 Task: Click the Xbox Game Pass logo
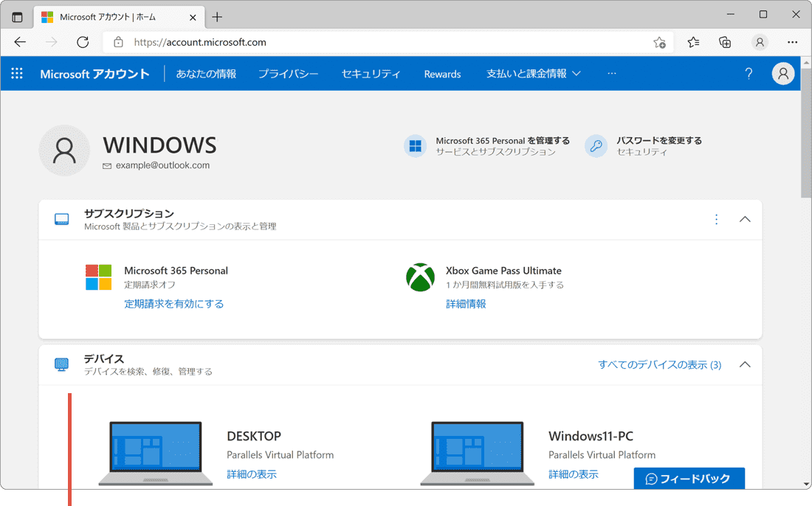pyautogui.click(x=421, y=277)
